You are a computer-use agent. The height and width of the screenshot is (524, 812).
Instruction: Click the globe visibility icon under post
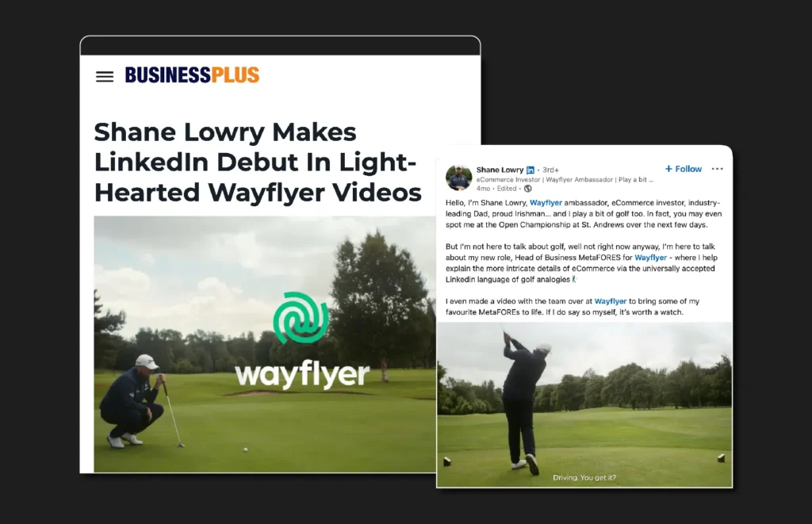pyautogui.click(x=527, y=189)
